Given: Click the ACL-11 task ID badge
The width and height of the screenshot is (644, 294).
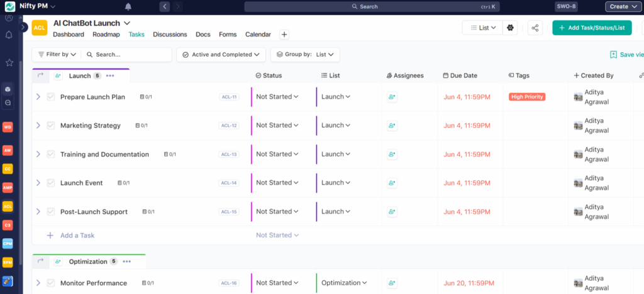Looking at the screenshot, I should click(229, 97).
